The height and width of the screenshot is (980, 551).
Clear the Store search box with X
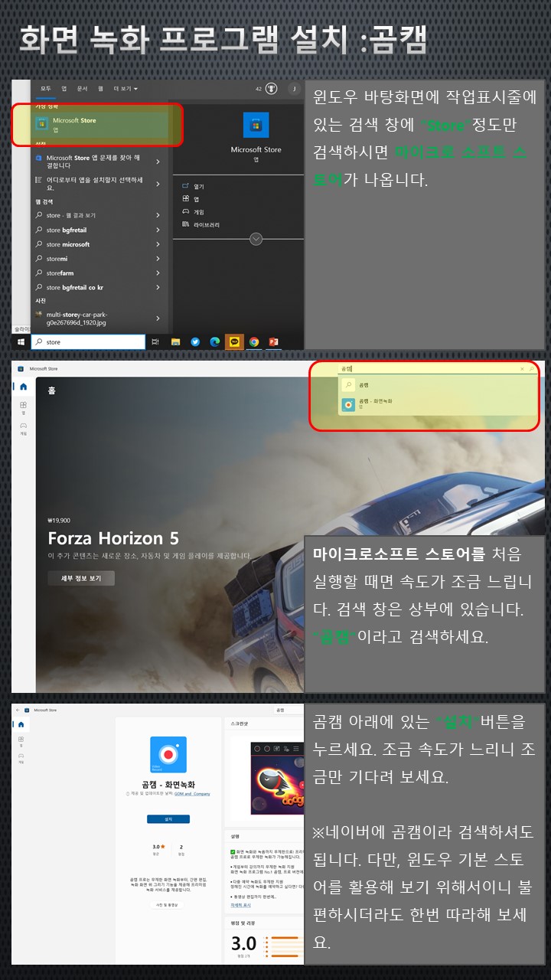click(x=523, y=369)
